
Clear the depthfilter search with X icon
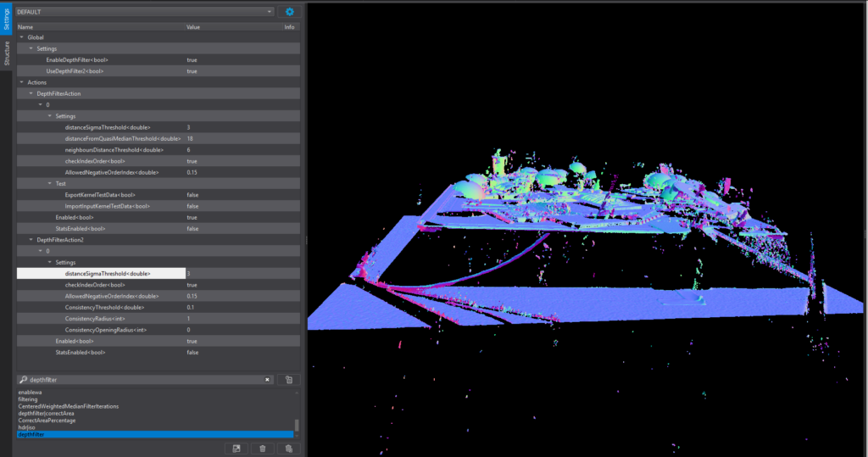tap(267, 380)
